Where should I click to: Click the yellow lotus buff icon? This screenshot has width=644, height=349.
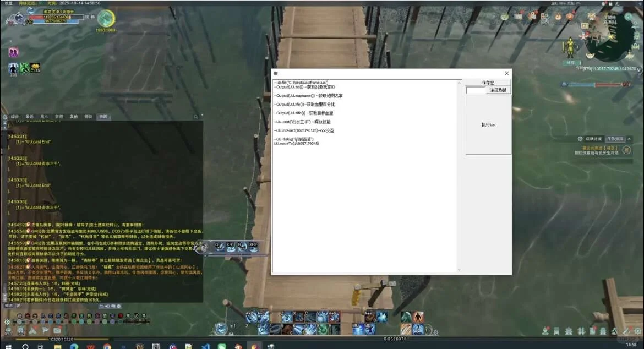pyautogui.click(x=35, y=67)
